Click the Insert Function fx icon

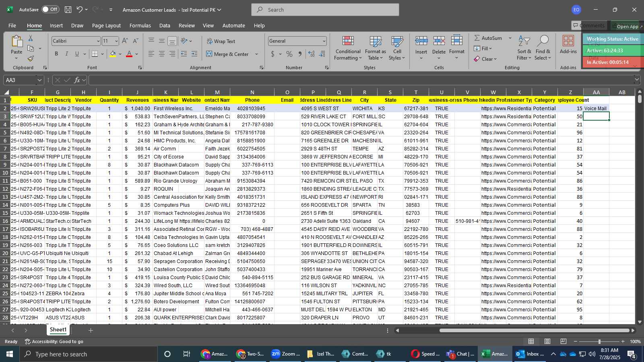click(77, 80)
